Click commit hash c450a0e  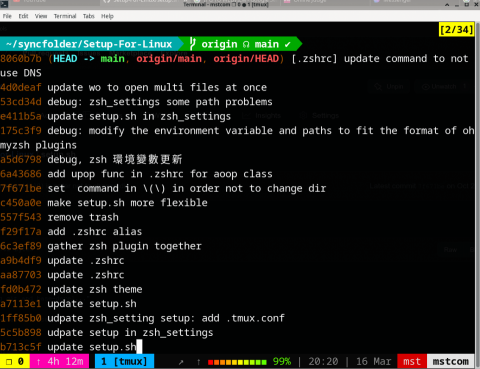pos(21,203)
